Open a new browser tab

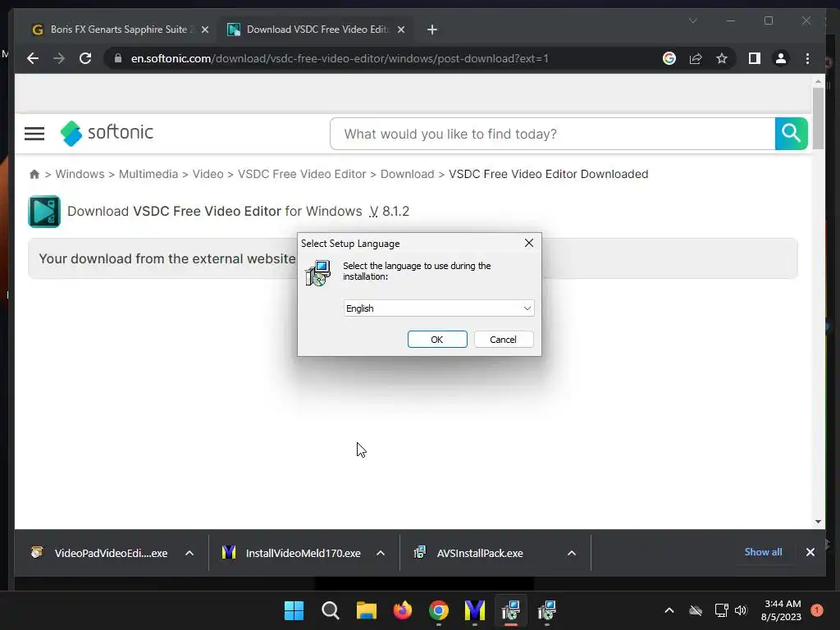pos(432,30)
